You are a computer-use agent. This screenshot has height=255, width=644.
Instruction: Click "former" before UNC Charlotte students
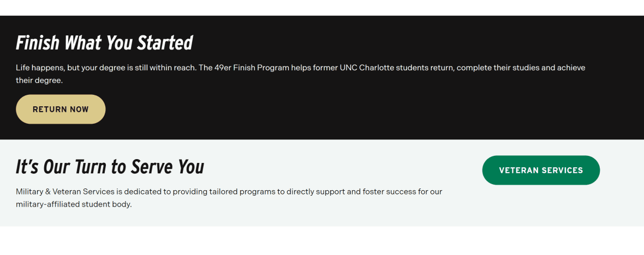coord(326,68)
